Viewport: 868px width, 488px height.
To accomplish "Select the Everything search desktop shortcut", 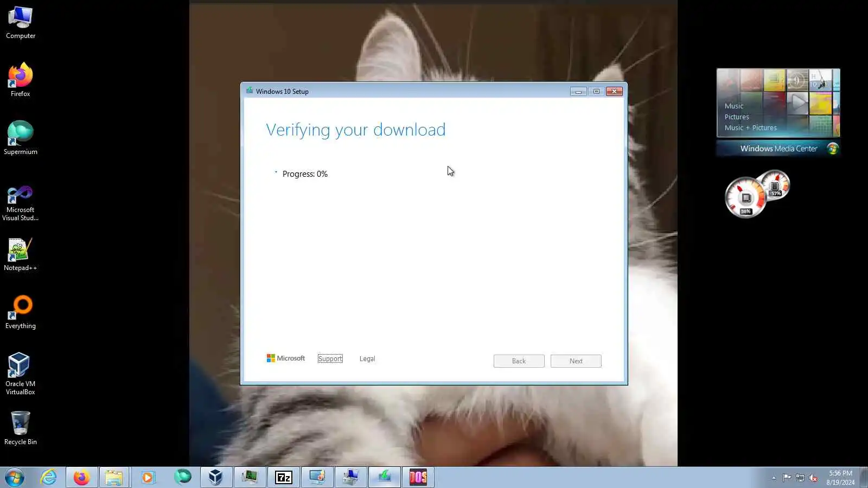I will (x=21, y=312).
